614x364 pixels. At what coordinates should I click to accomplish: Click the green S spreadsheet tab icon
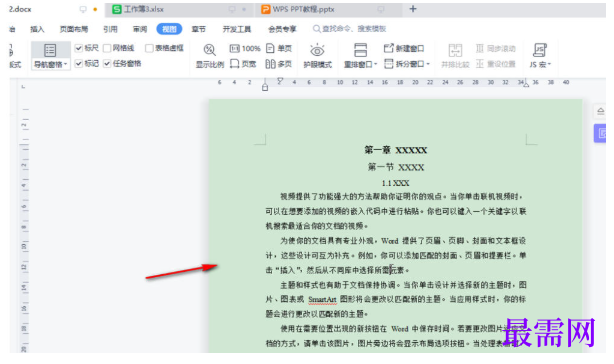[117, 9]
